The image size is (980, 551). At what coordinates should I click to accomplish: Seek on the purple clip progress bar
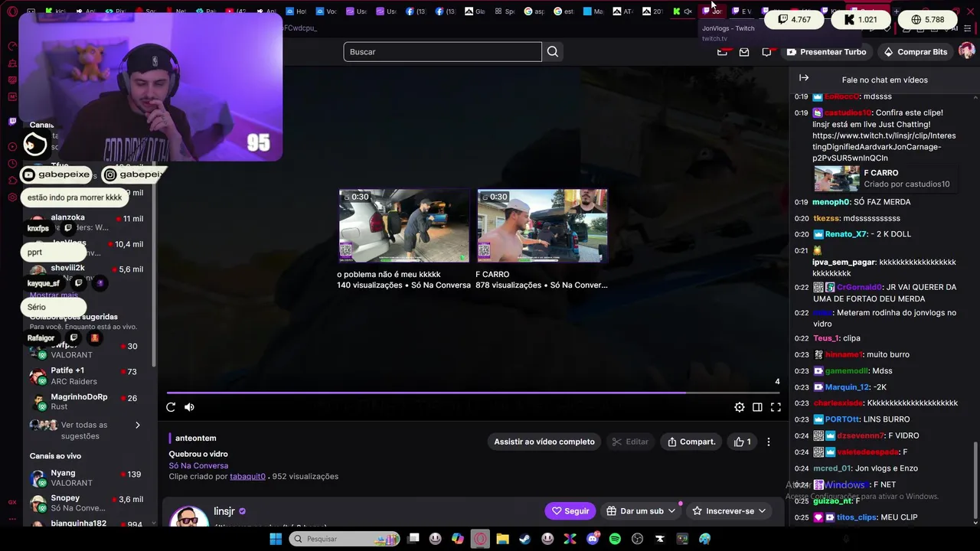[x=473, y=393]
